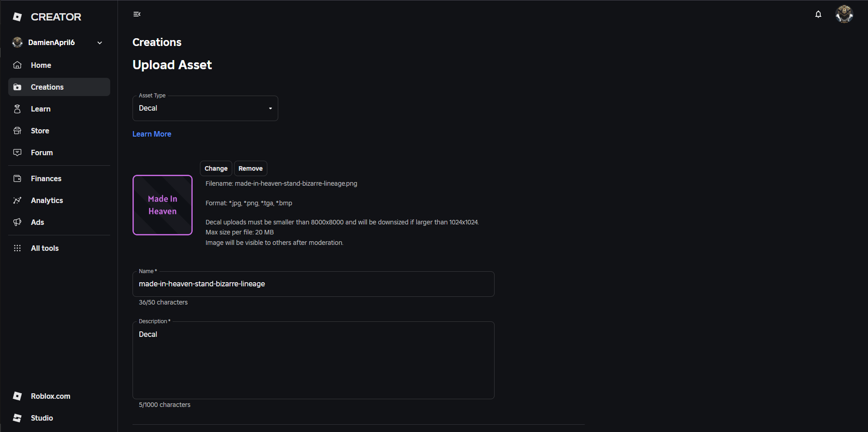Open the Asset Type dropdown showing Decal
This screenshot has width=868, height=432.
205,108
